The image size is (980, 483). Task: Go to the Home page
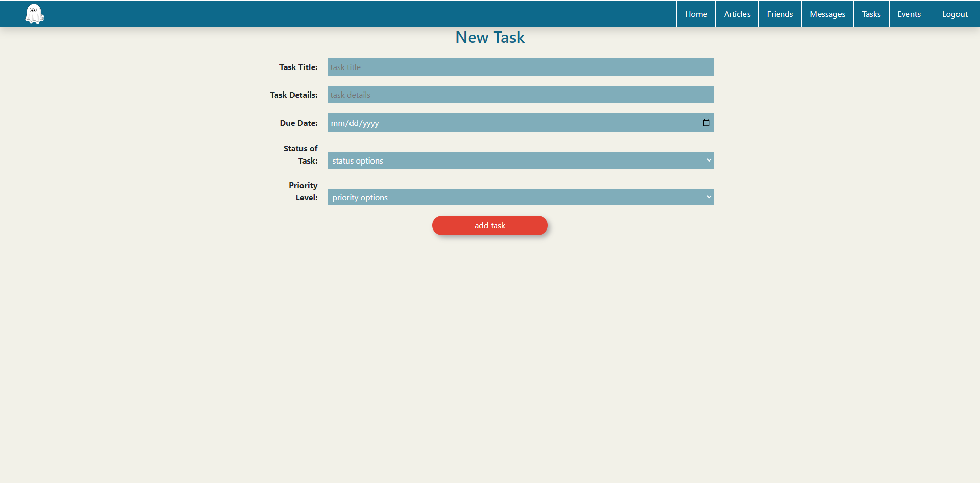(x=696, y=14)
